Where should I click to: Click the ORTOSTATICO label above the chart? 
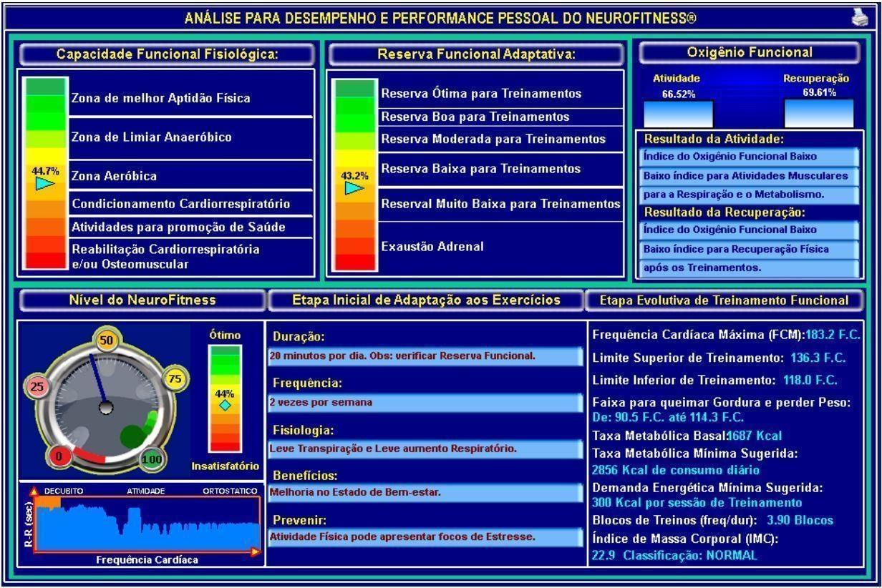click(x=231, y=491)
